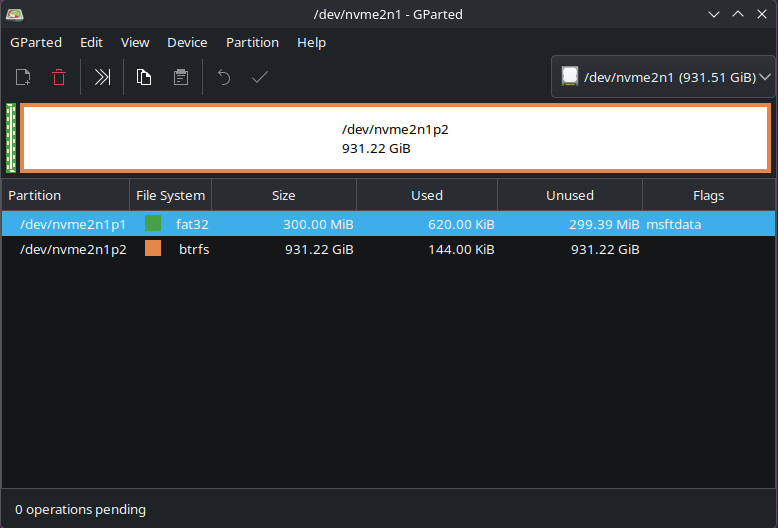778x528 pixels.
Task: Click the Size column header
Action: tap(284, 195)
